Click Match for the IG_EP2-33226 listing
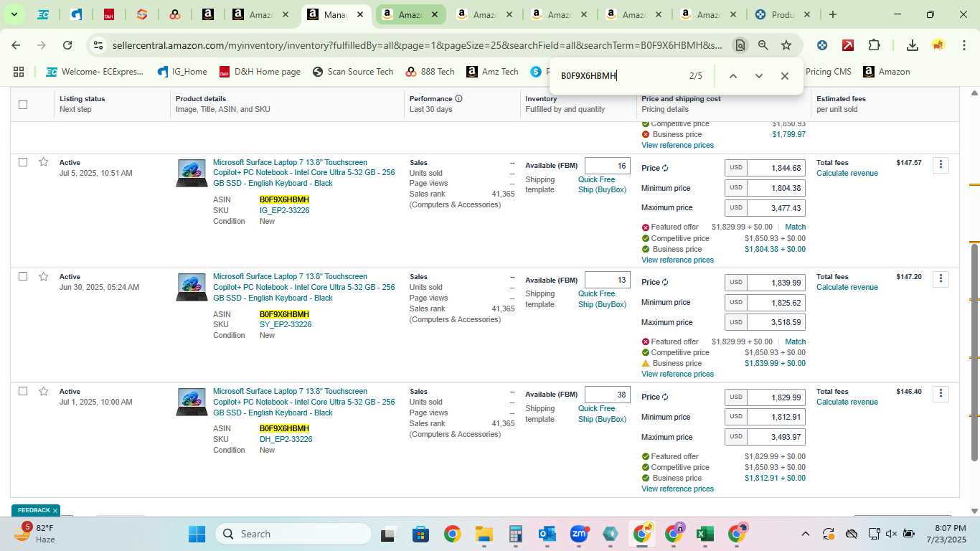This screenshot has width=980, height=551. [x=795, y=227]
